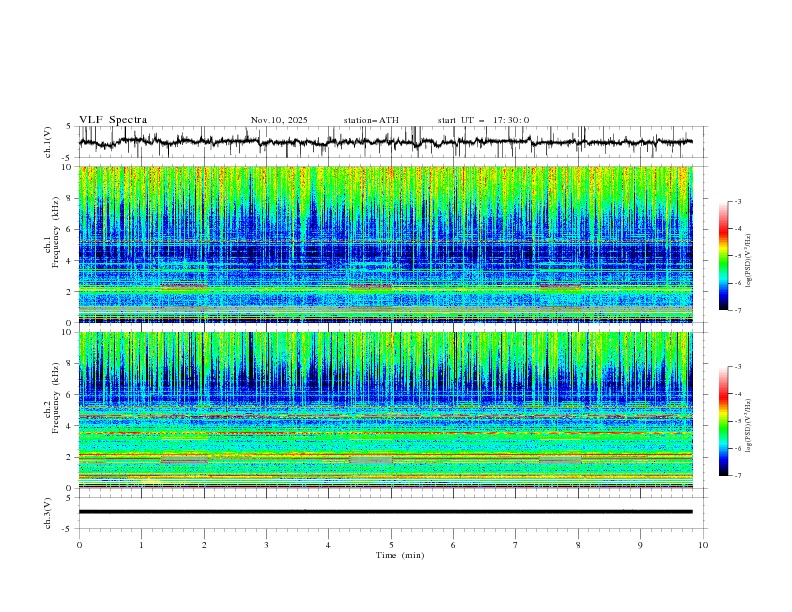Click the gray band near 5 min in ch.2 spectrogram
The image size is (792, 612).
371,460
